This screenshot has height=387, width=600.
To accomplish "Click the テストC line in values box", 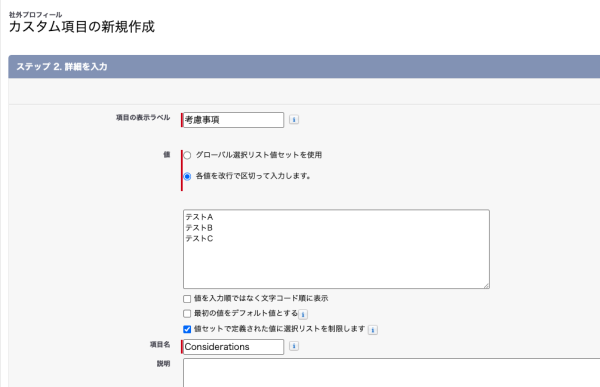I will pos(199,238).
